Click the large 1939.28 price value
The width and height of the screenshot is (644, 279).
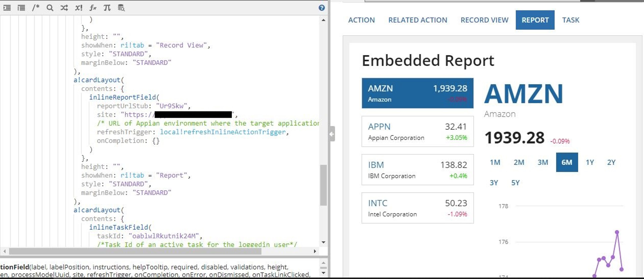(514, 138)
